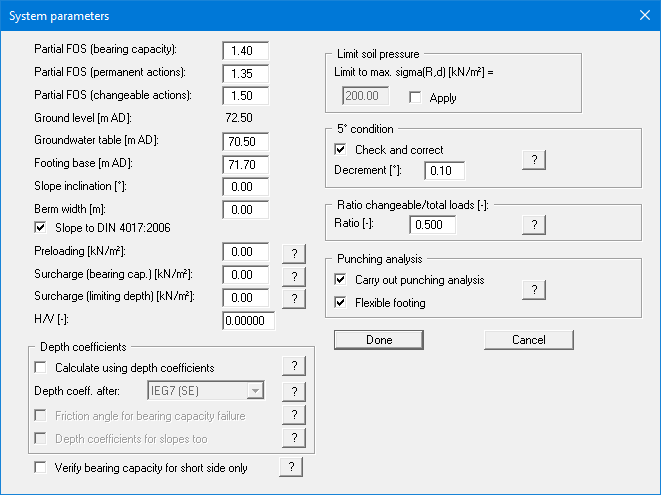Open help for Calculate using depth coefficients
Screen dimensions: 661x495
(292, 367)
